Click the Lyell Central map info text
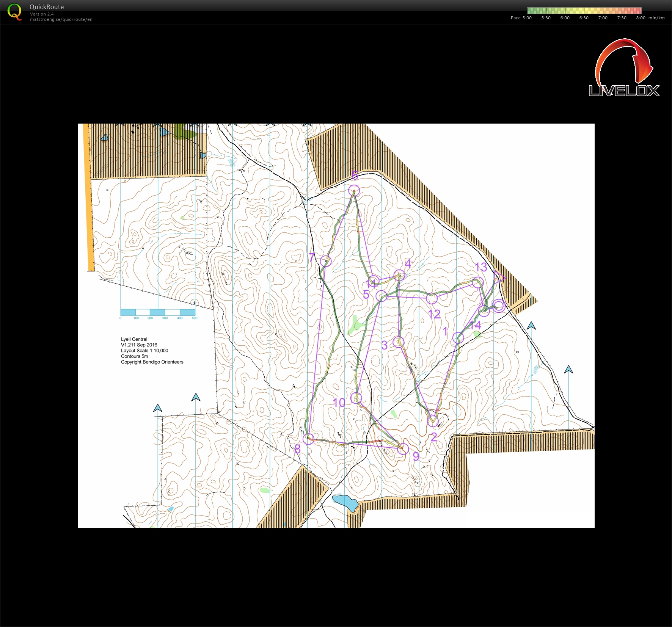This screenshot has height=627, width=672. [134, 339]
